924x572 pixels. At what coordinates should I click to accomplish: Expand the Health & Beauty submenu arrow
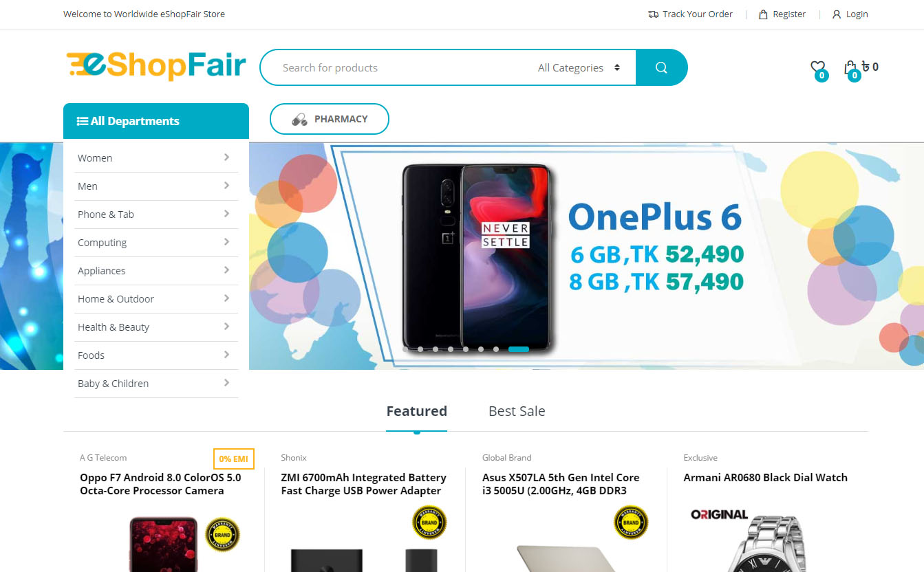tap(226, 327)
